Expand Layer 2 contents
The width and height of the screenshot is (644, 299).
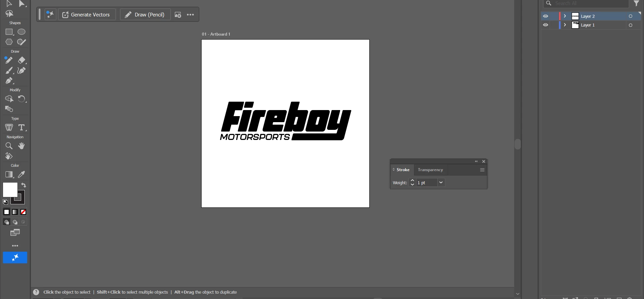pos(565,16)
